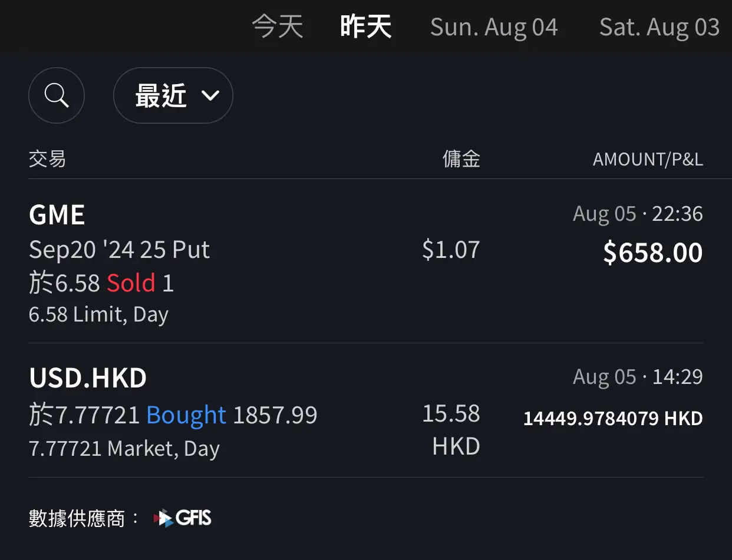Tap the magnifier search icon
Viewport: 732px width, 560px height.
coord(57,95)
